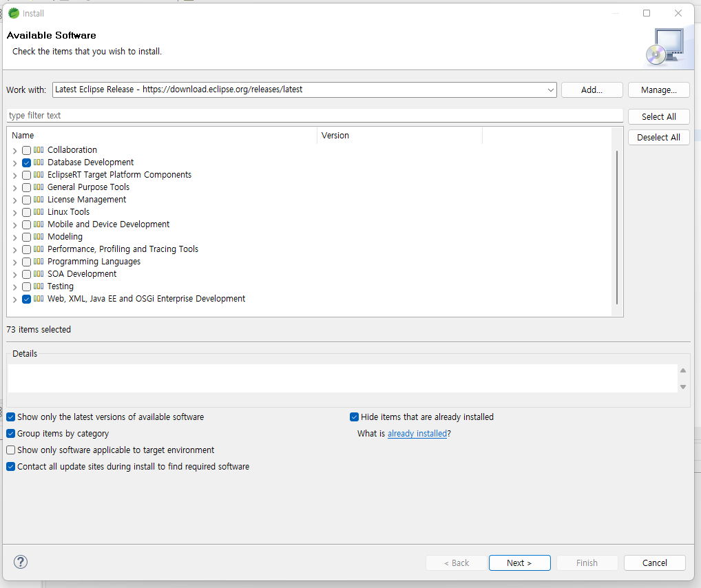The width and height of the screenshot is (701, 588).
Task: Click the General Purpose Tools category icon
Action: click(x=39, y=187)
